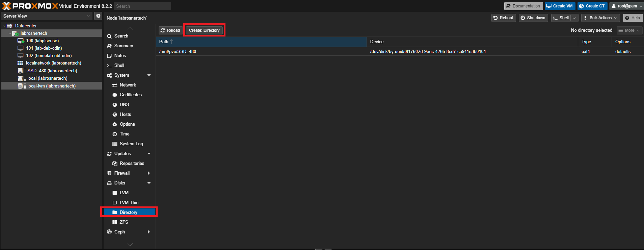
Task: Open Documentation button
Action: [523, 6]
